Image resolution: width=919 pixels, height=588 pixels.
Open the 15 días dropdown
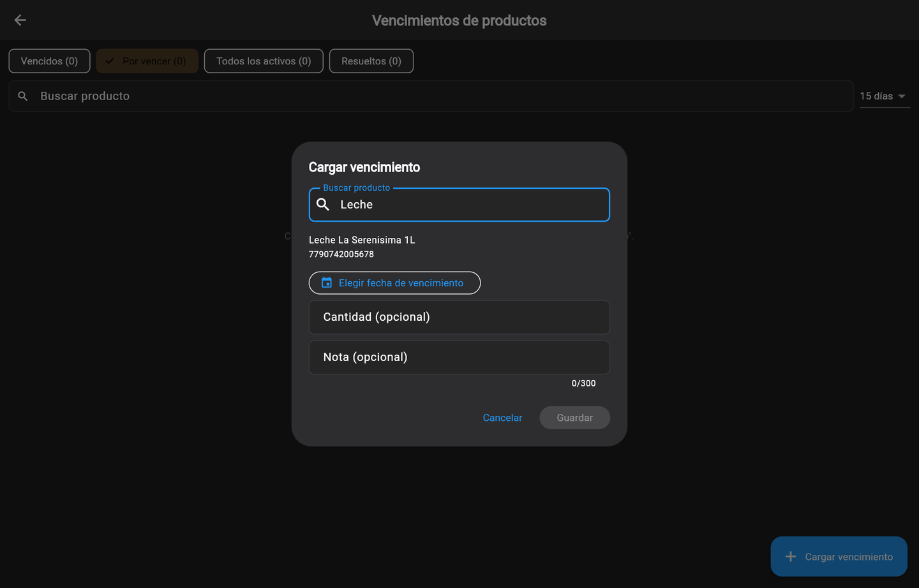pyautogui.click(x=885, y=96)
